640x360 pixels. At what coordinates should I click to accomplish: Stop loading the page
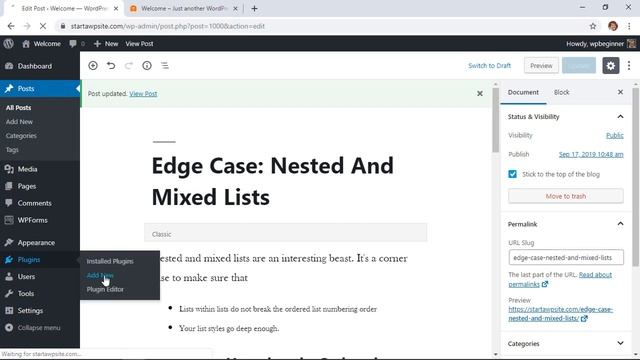[43, 26]
